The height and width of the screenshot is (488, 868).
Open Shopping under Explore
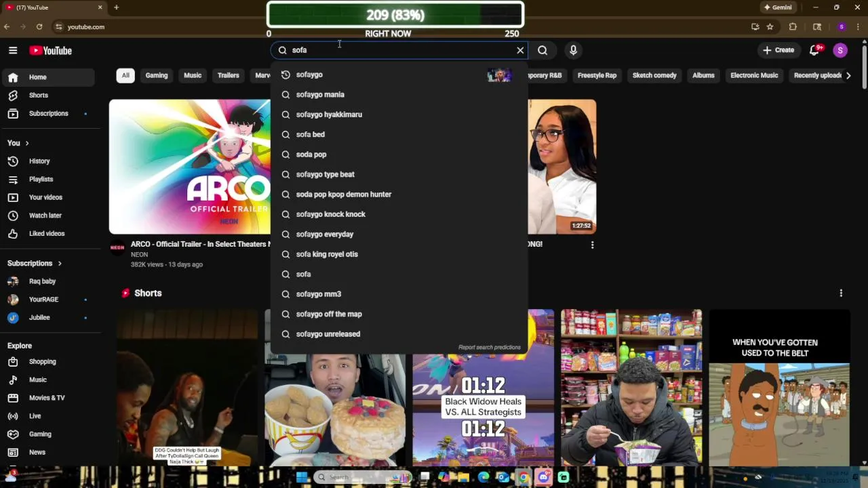tap(47, 362)
